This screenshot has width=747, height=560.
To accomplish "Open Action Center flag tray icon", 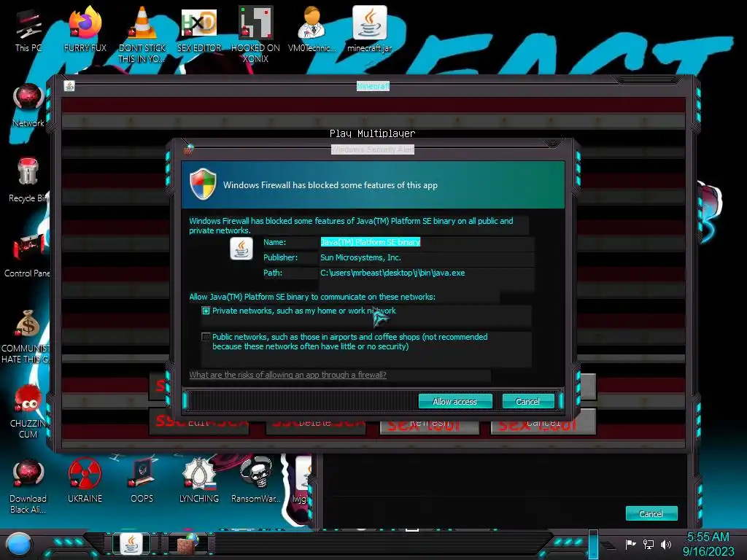I will coord(630,544).
